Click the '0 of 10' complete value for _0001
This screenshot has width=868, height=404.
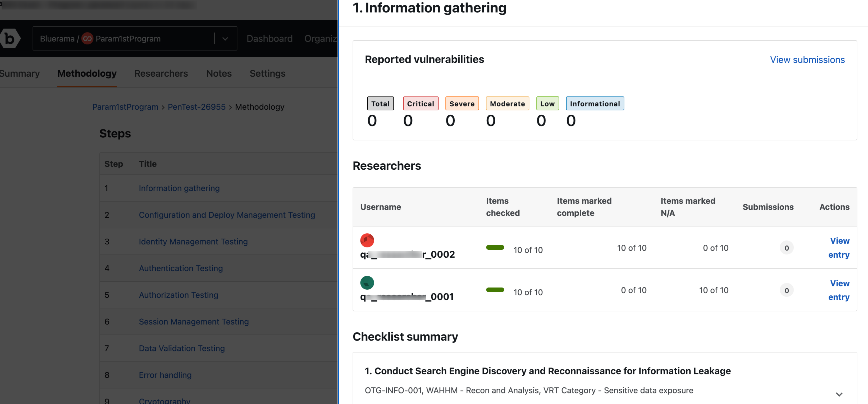point(633,290)
